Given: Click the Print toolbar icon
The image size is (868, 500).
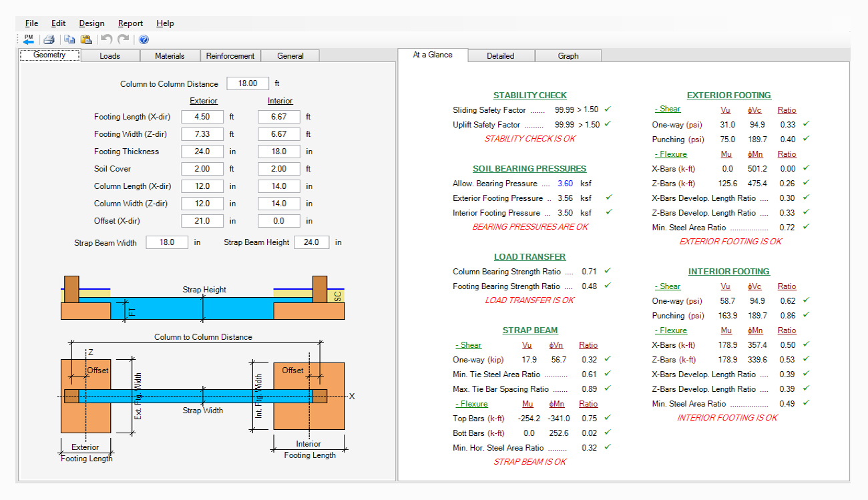Looking at the screenshot, I should 49,39.
